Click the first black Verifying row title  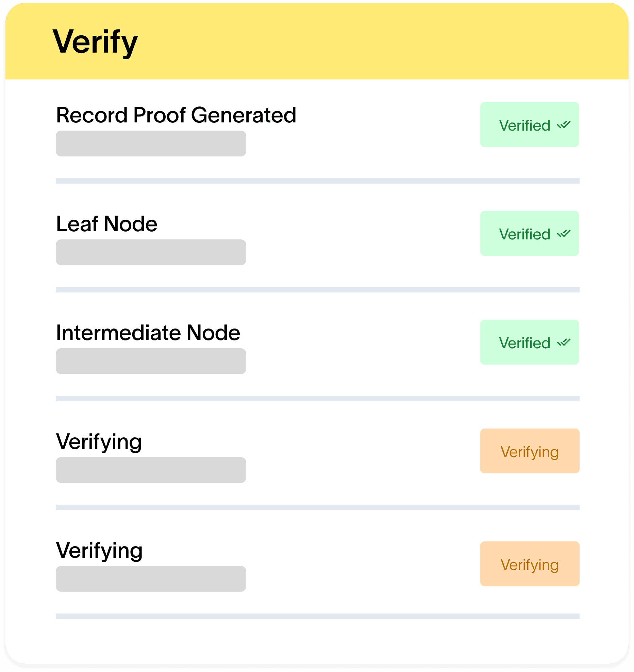pos(99,442)
